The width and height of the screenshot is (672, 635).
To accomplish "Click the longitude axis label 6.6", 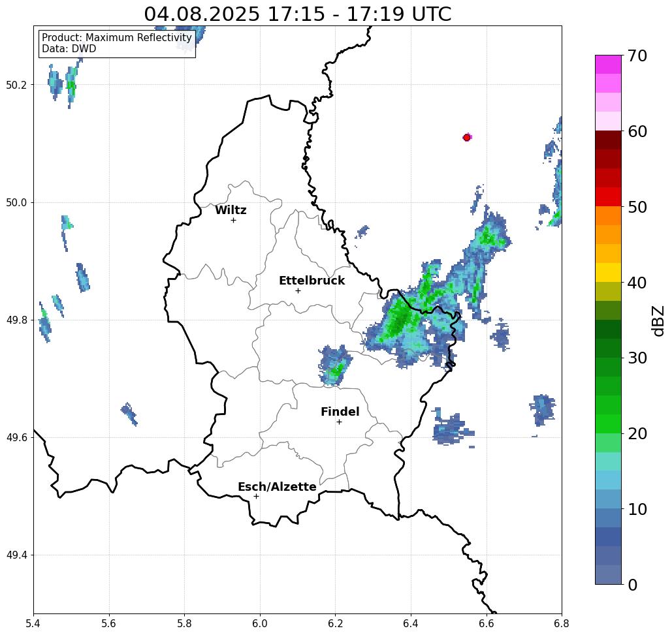I will pyautogui.click(x=486, y=623).
